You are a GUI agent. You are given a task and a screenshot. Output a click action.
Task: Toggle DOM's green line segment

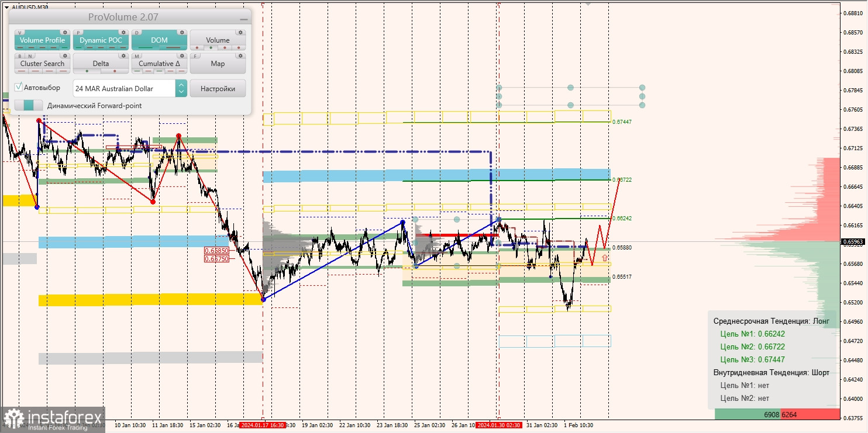(144, 48)
